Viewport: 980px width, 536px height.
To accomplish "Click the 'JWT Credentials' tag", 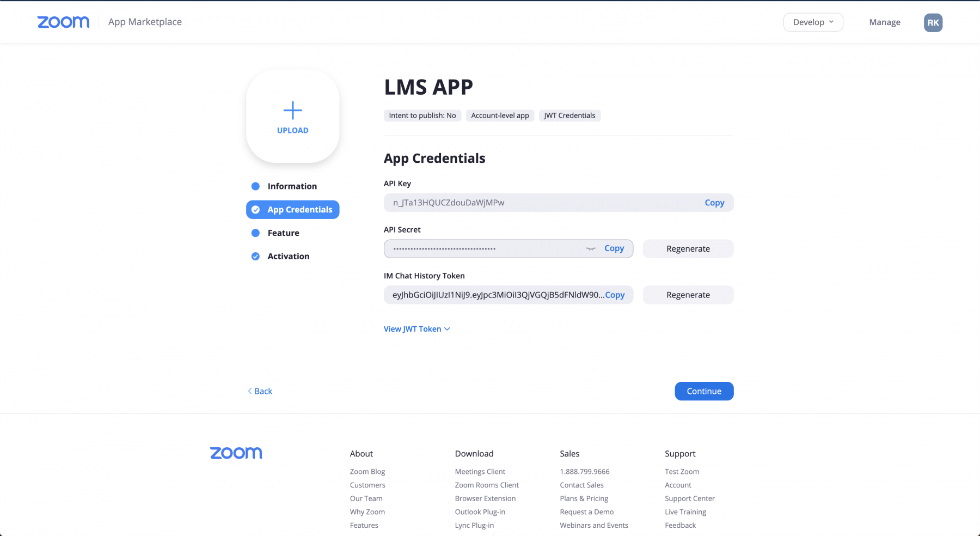I will point(569,115).
